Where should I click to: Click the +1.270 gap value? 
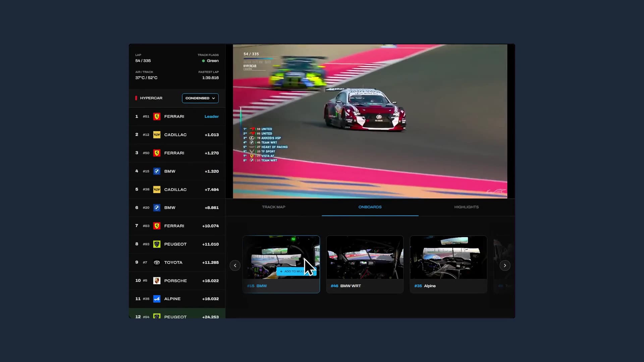tap(212, 153)
